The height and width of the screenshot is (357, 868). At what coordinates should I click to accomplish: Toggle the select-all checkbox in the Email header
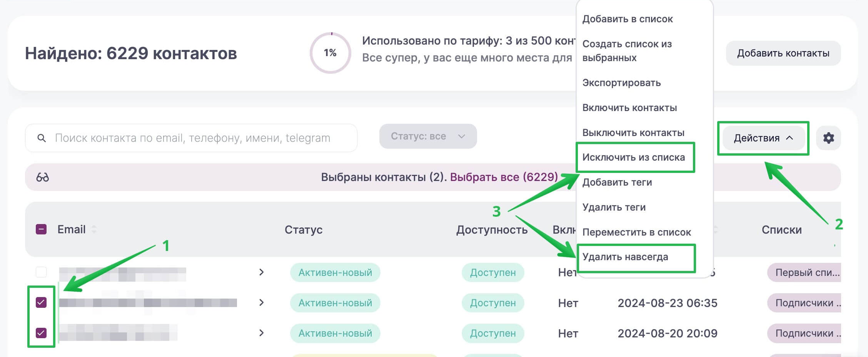pyautogui.click(x=41, y=229)
